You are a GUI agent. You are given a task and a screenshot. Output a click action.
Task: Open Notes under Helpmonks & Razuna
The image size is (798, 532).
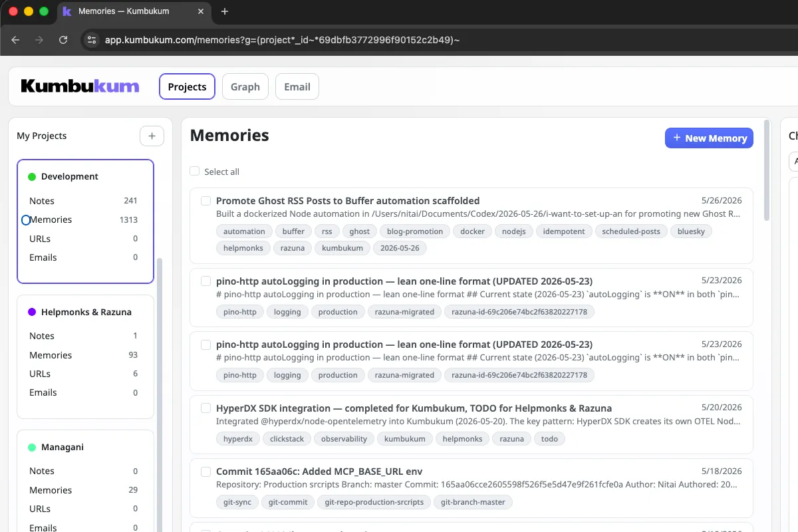click(84, 336)
